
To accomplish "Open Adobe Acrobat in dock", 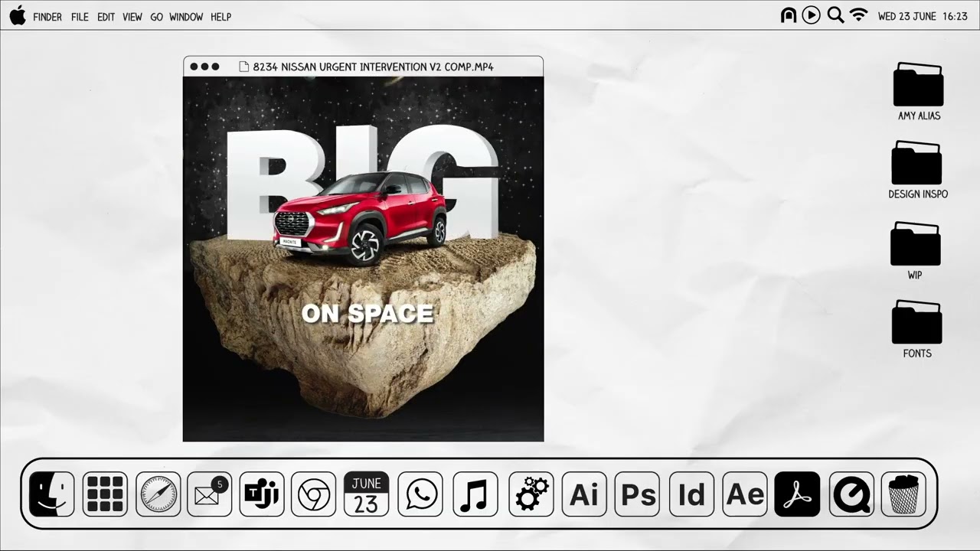I will 797,494.
